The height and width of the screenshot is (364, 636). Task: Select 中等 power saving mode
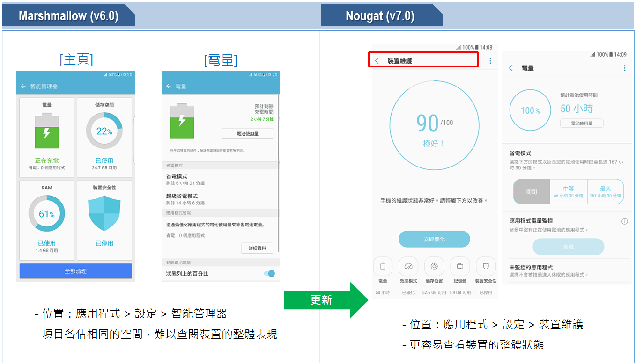[x=569, y=192]
